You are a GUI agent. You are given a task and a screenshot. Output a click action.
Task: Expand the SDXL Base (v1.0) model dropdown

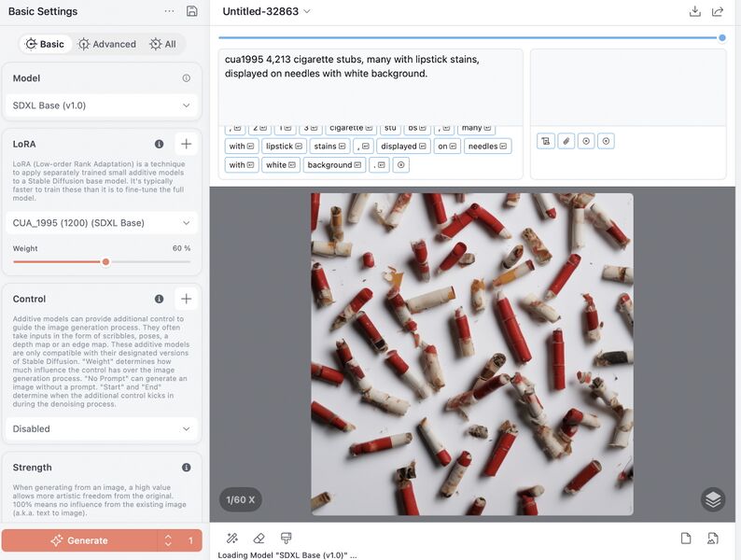pos(101,105)
